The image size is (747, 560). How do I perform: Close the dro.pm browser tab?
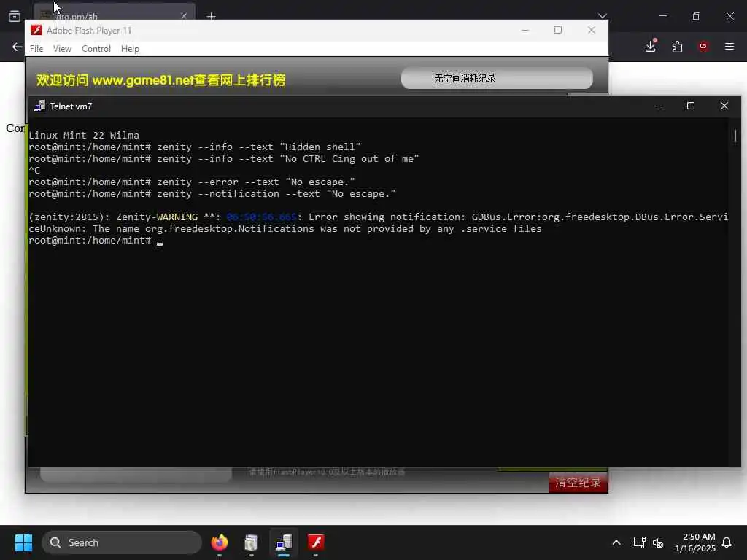coord(184,16)
